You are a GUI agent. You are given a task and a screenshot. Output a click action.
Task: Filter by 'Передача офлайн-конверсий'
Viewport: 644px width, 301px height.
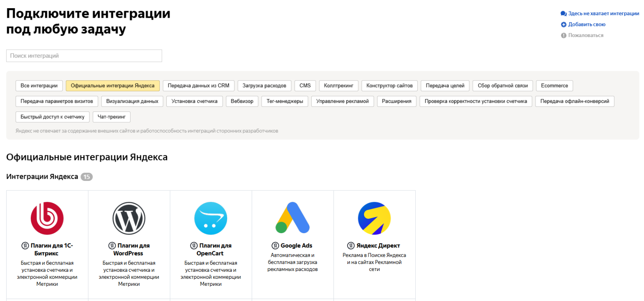point(575,101)
